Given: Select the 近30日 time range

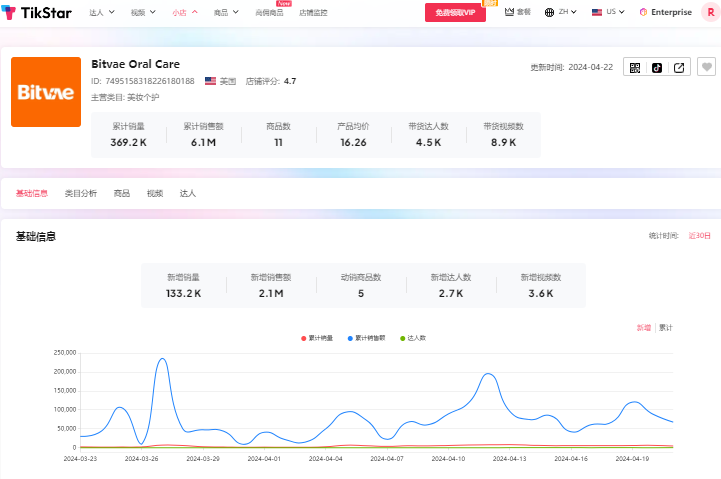Looking at the screenshot, I should click(699, 236).
